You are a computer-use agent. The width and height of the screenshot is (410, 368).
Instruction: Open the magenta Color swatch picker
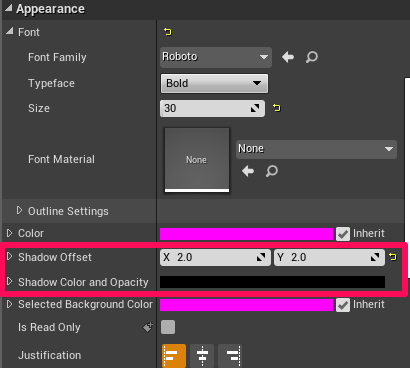[x=246, y=234]
